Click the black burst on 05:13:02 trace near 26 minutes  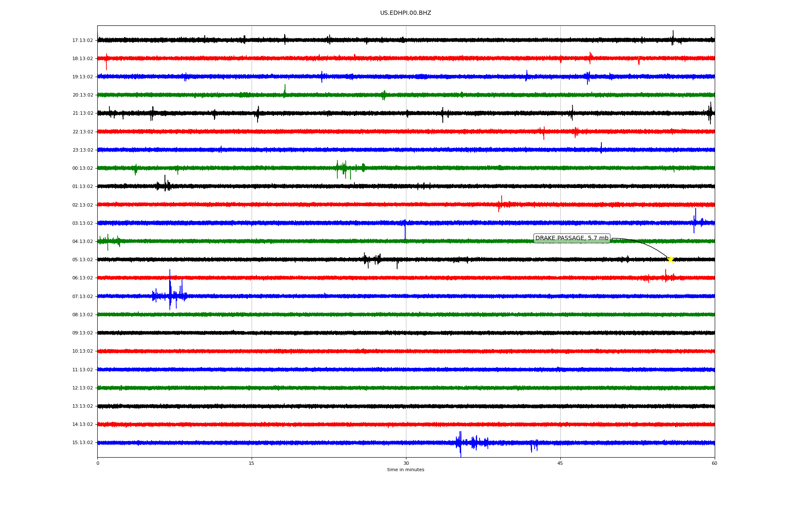tap(372, 260)
